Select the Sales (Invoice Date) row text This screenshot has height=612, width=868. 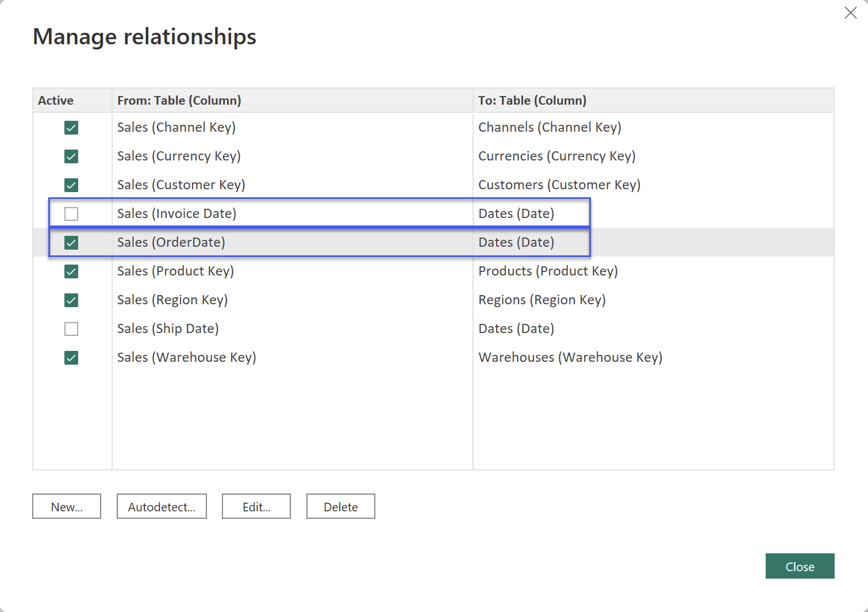tap(177, 213)
